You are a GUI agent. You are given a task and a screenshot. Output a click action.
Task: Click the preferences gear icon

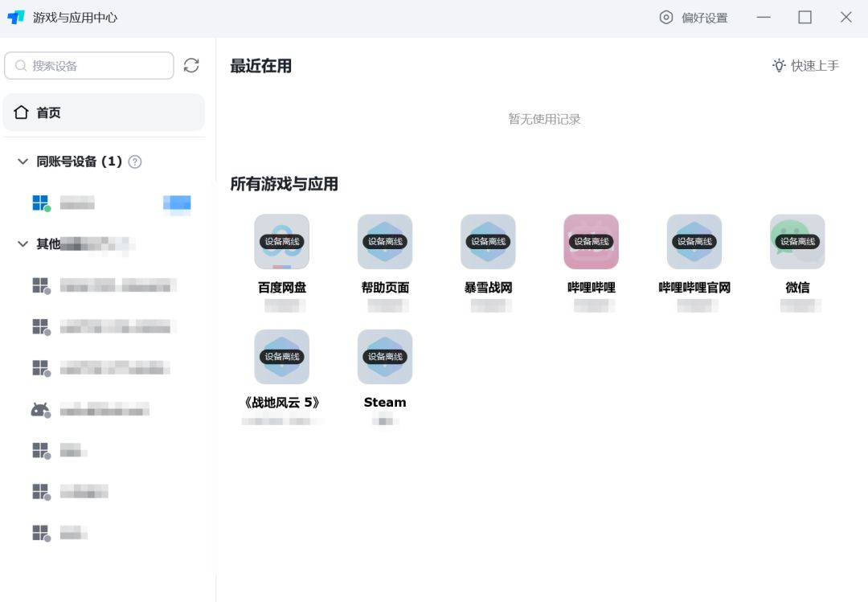point(666,18)
